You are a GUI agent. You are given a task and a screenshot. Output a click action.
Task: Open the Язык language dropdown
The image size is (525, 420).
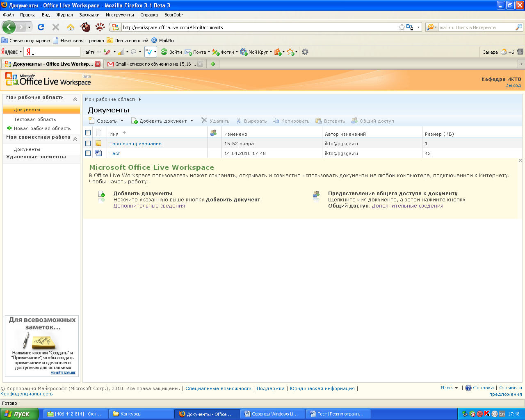coord(449,388)
